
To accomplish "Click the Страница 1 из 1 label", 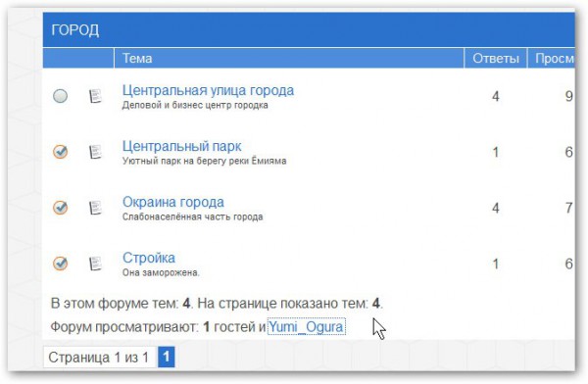I will (99, 358).
